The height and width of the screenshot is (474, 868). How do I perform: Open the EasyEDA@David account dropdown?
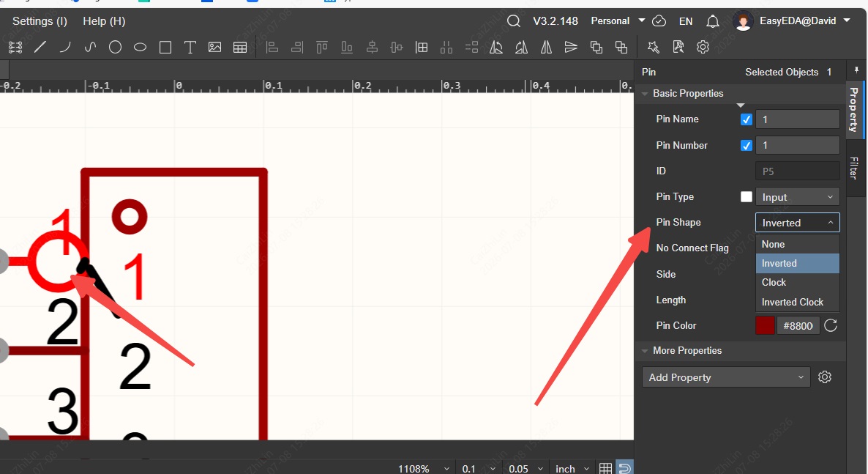(805, 21)
